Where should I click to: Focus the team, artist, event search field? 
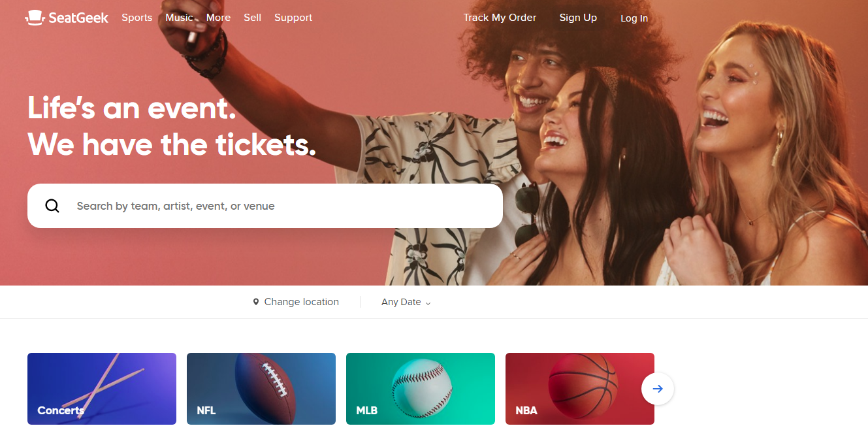(265, 206)
